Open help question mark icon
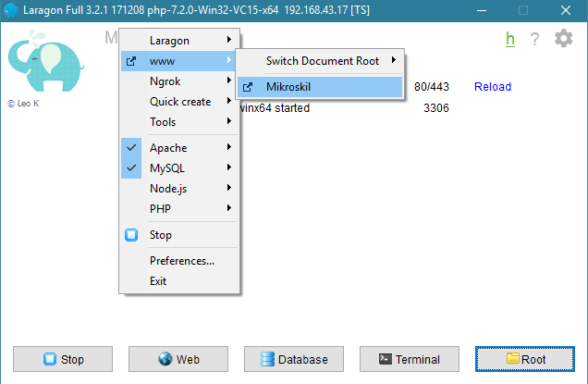Image resolution: width=588 pixels, height=384 pixels. click(534, 39)
